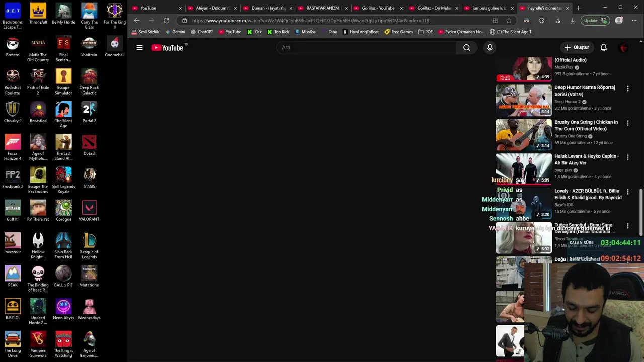The width and height of the screenshot is (644, 362).
Task: Click the YouTube search magnifier button
Action: (467, 48)
